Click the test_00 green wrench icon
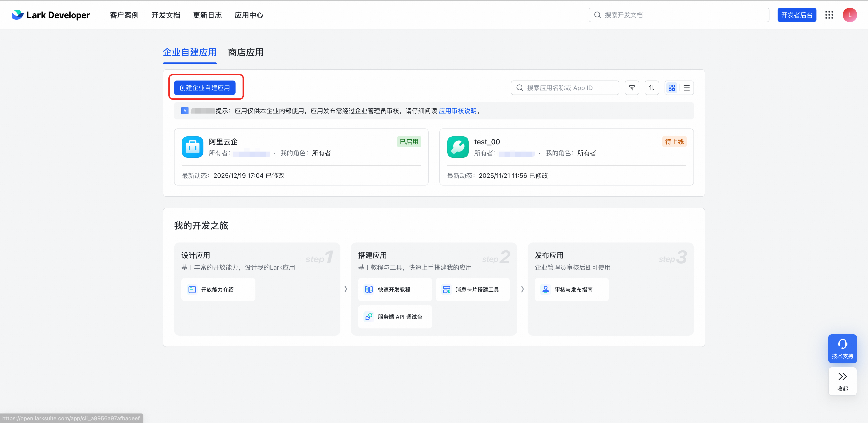 tap(458, 147)
